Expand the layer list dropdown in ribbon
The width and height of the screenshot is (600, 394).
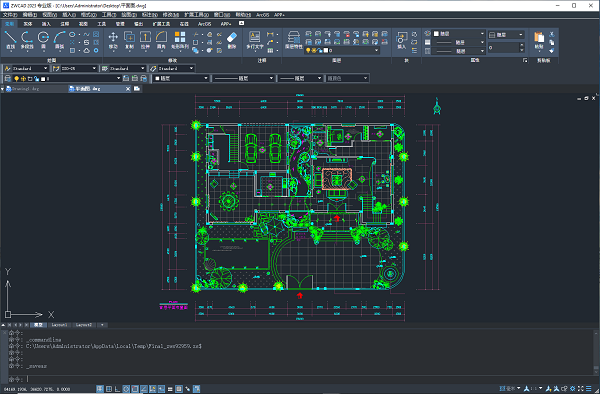pyautogui.click(x=342, y=50)
